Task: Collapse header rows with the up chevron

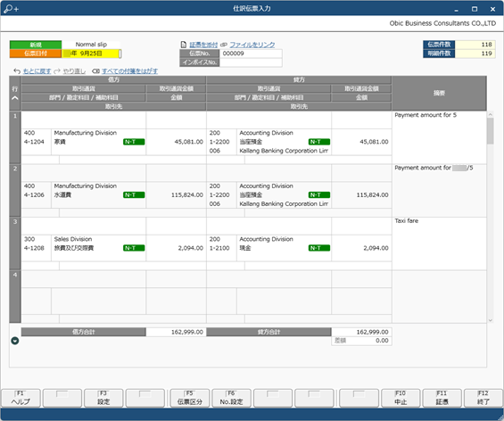Action: pos(15,98)
